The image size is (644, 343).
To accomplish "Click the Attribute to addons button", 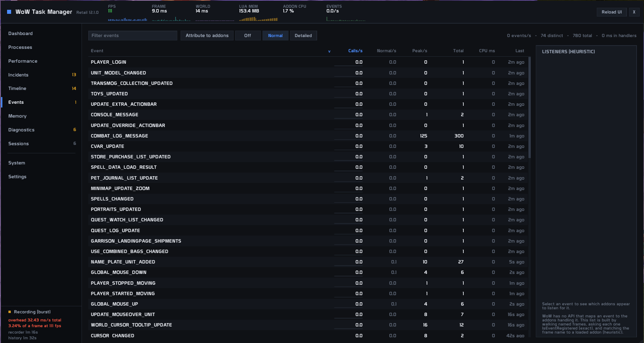I will click(207, 36).
